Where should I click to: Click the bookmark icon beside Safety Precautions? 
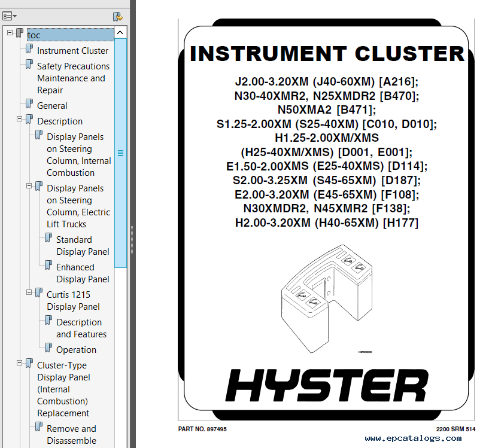click(29, 64)
